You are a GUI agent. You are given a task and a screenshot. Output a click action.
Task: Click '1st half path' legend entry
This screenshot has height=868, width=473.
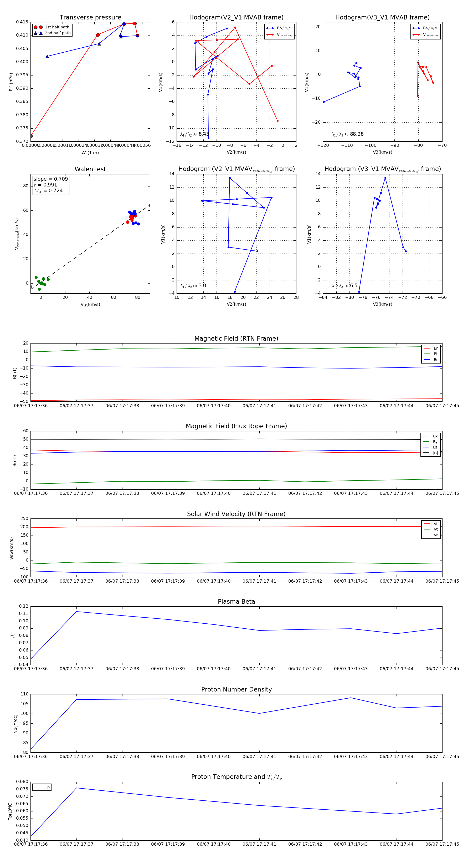[x=52, y=27]
